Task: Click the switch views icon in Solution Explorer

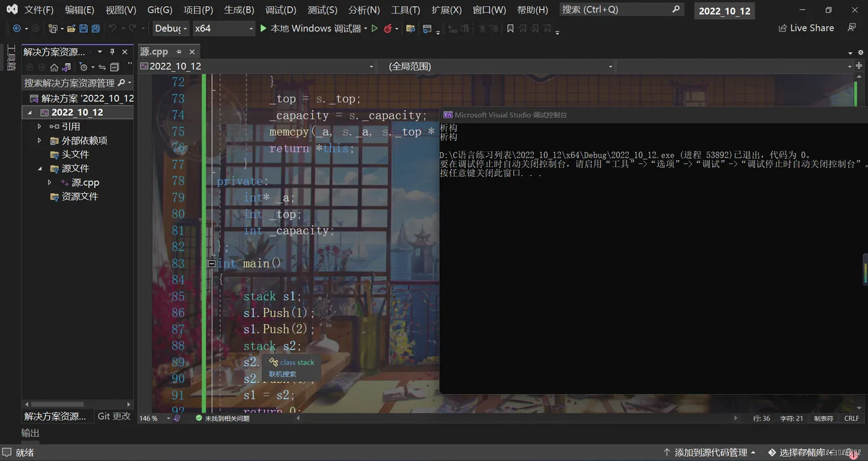Action: point(66,67)
